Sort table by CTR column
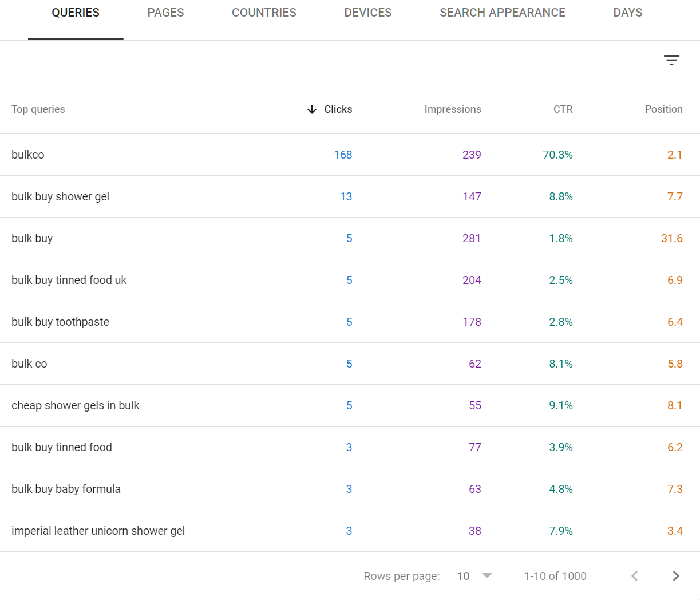The height and width of the screenshot is (600, 700). pos(563,109)
